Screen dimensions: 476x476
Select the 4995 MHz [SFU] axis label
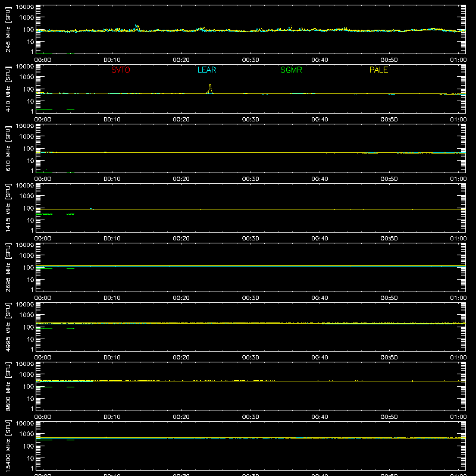tap(8, 327)
